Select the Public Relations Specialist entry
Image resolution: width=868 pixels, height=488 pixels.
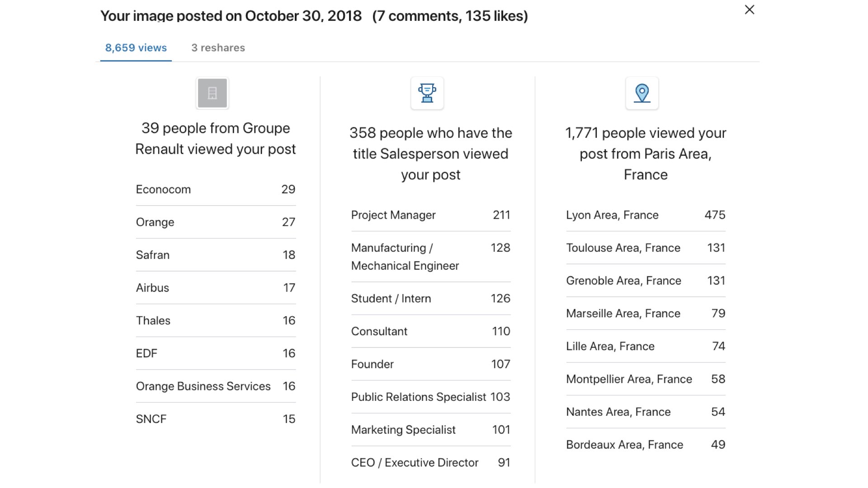(431, 397)
